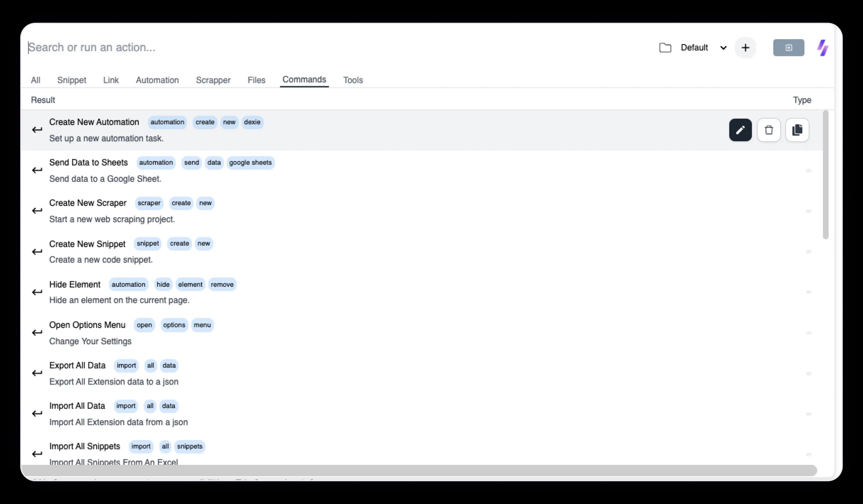Expand the Scrapper tab filter
Image resolution: width=863 pixels, height=504 pixels.
pyautogui.click(x=213, y=79)
